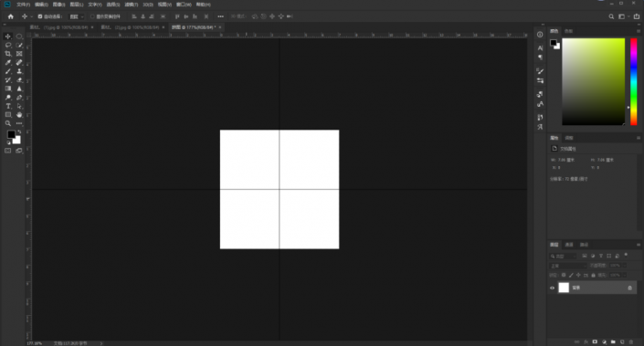Screen dimensions: 644x346
Task: Select the Move tool in the toolbox
Action: (x=8, y=37)
